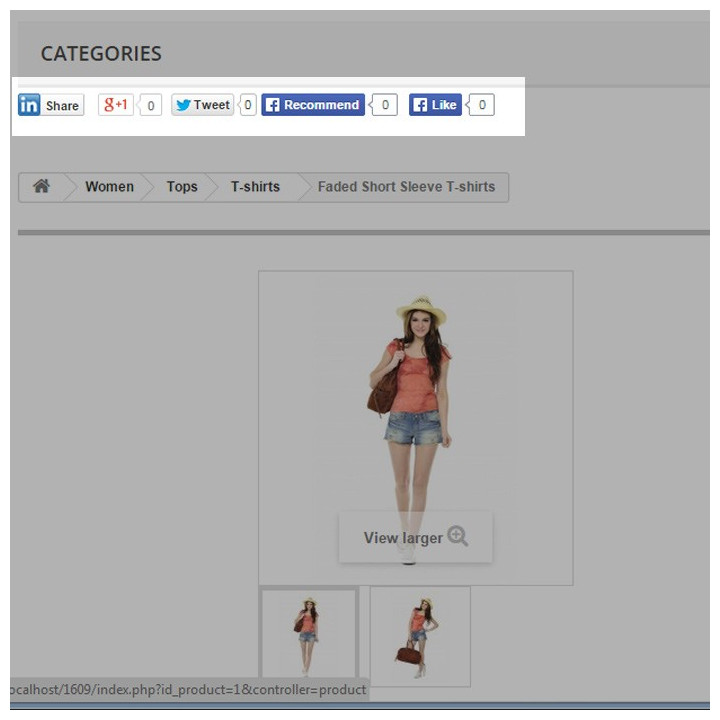Click the Twitter Tweet button

202,105
